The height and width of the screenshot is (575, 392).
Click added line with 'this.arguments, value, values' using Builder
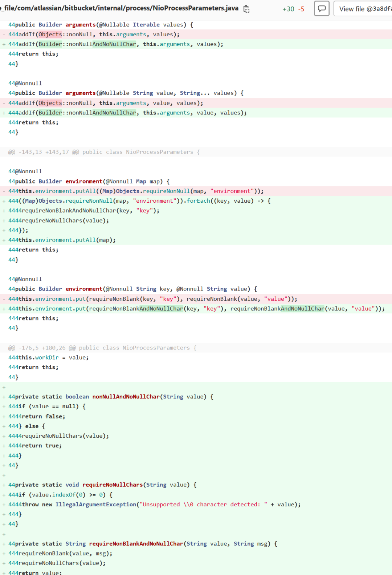[x=196, y=113]
